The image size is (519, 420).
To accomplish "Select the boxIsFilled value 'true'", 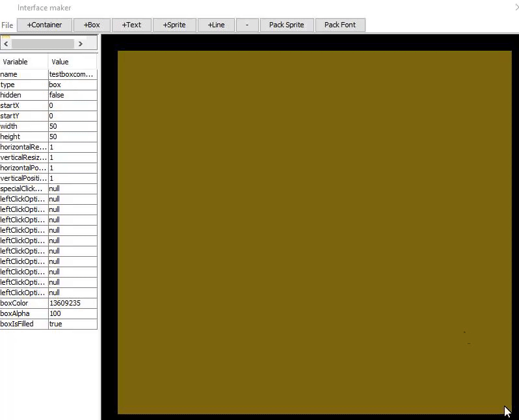I will click(73, 324).
